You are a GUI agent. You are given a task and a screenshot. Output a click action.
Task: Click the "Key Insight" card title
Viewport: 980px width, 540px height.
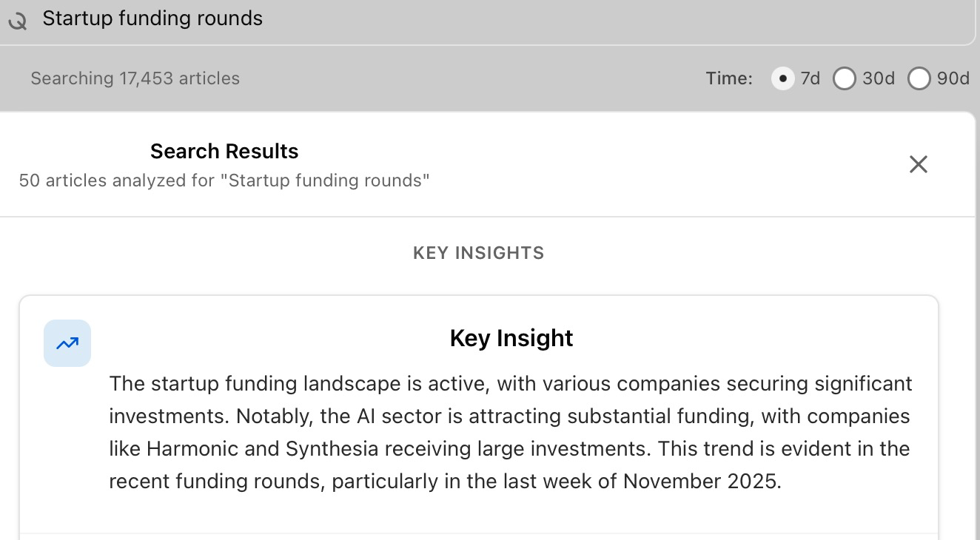pos(511,338)
